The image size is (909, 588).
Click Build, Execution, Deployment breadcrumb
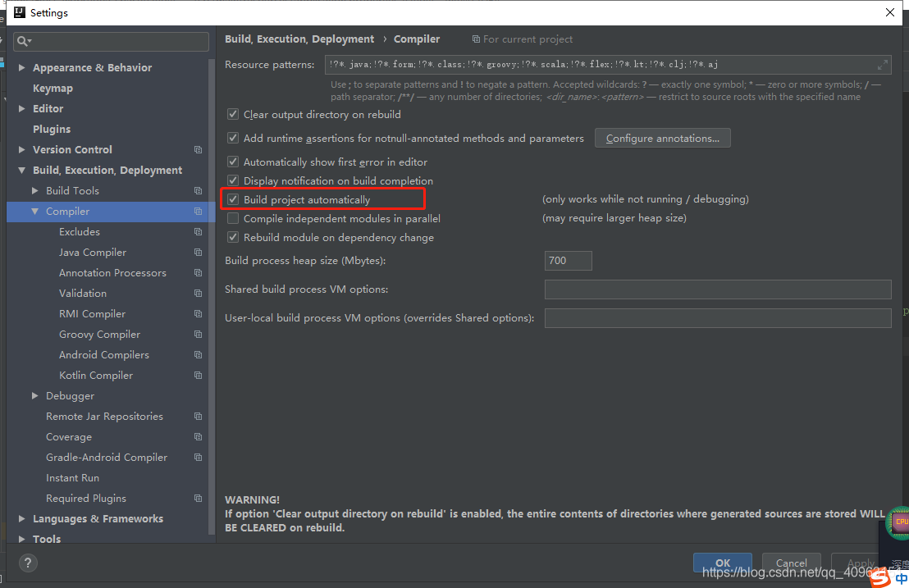(299, 39)
